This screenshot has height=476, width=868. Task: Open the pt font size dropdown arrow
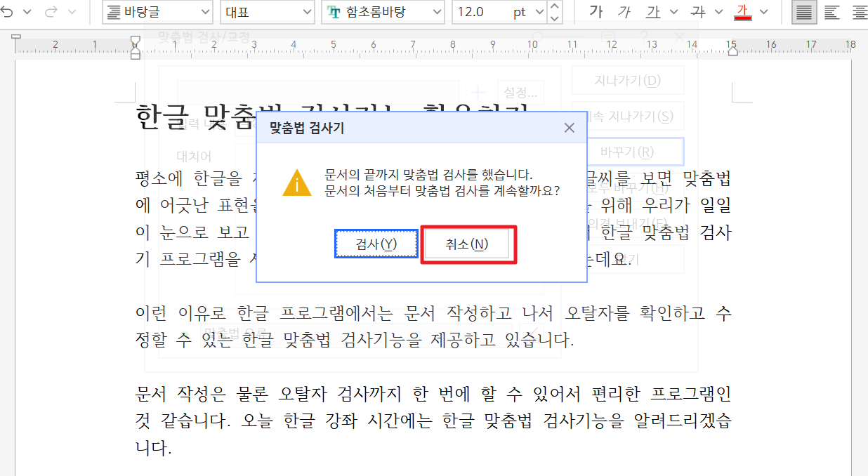pos(539,12)
